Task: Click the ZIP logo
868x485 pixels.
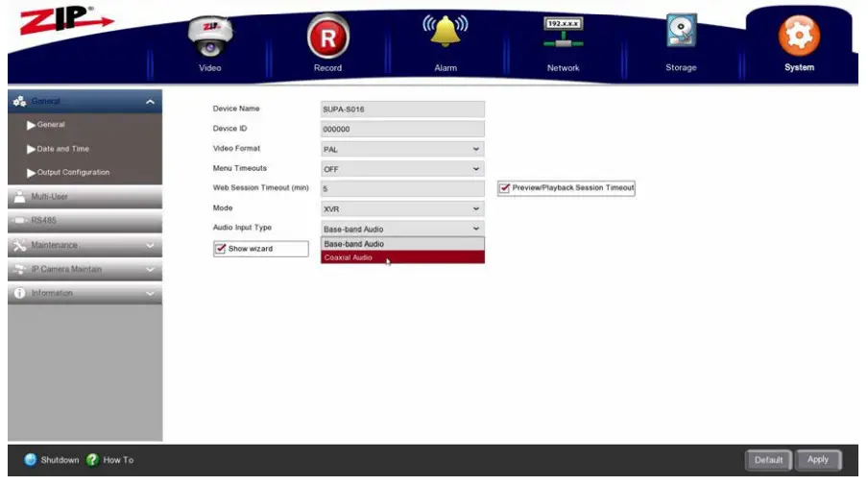Action: (65, 20)
